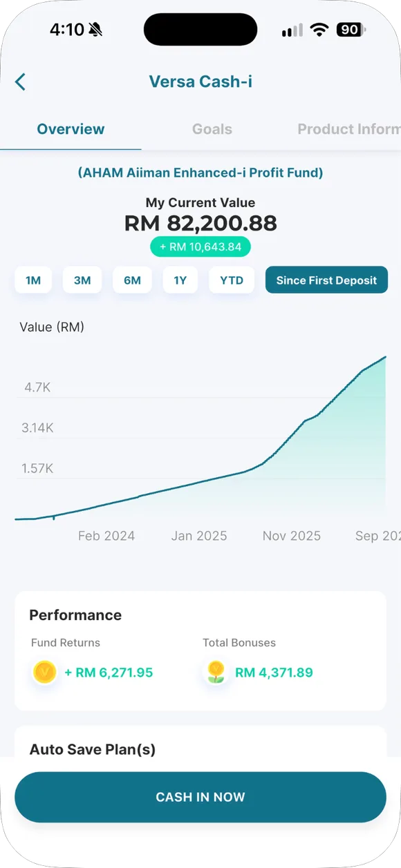Screen dimensions: 401x868
Task: Tap the 4.7K axis value
Action: [37, 387]
